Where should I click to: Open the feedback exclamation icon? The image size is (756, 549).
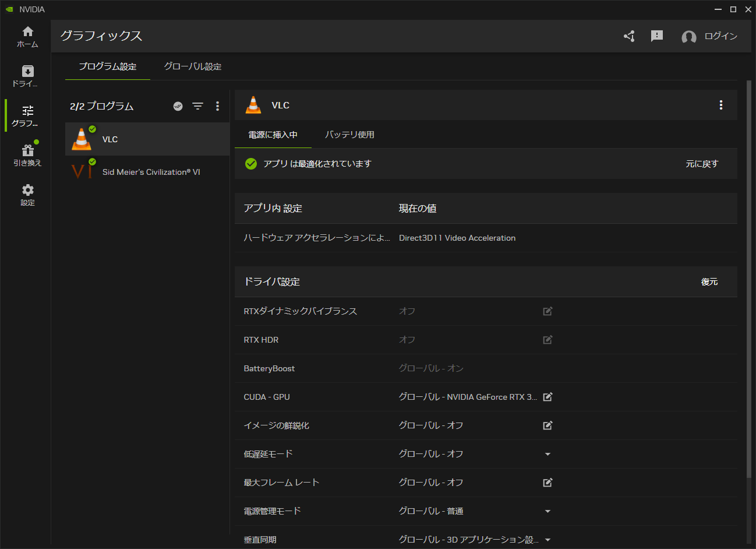pyautogui.click(x=657, y=36)
